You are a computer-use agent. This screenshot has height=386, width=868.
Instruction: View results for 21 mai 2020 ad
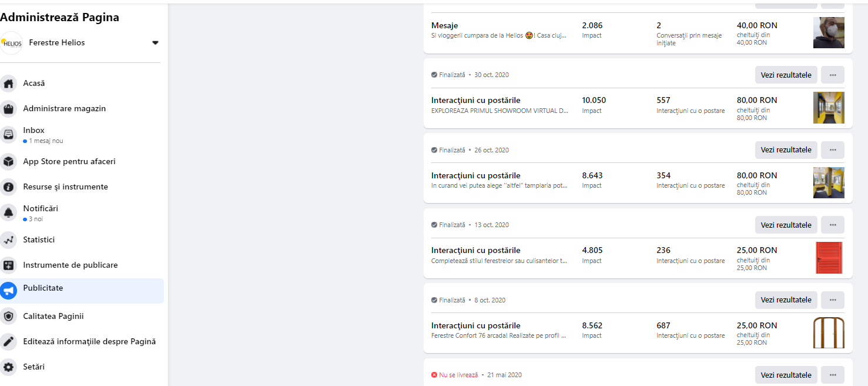(786, 375)
